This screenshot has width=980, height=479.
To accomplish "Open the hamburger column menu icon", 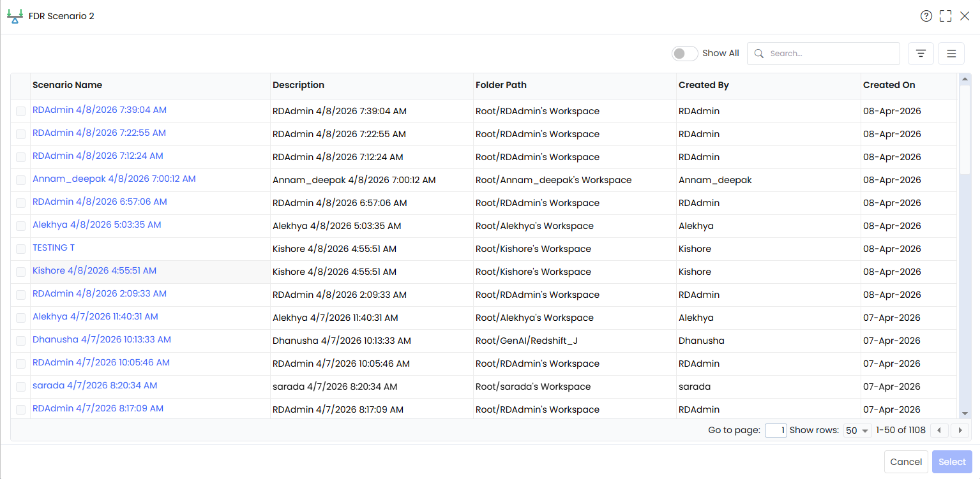I will (x=951, y=54).
